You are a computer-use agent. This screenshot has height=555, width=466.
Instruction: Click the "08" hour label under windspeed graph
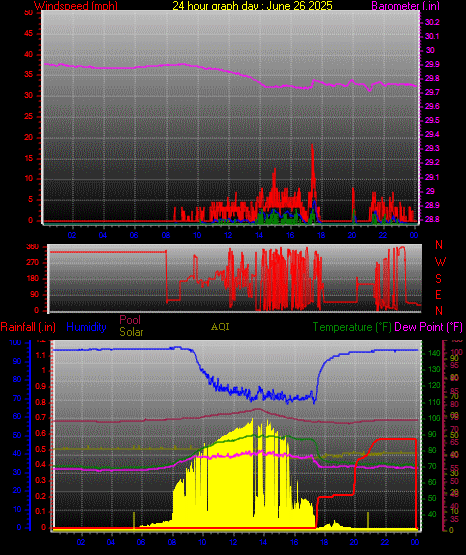point(166,235)
